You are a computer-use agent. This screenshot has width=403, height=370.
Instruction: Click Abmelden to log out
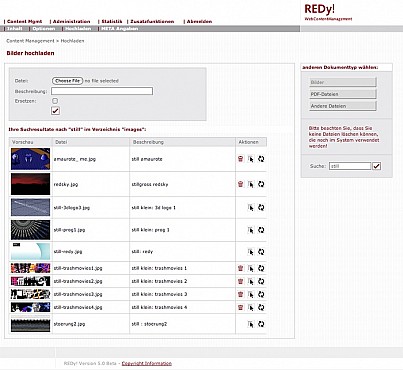click(199, 21)
